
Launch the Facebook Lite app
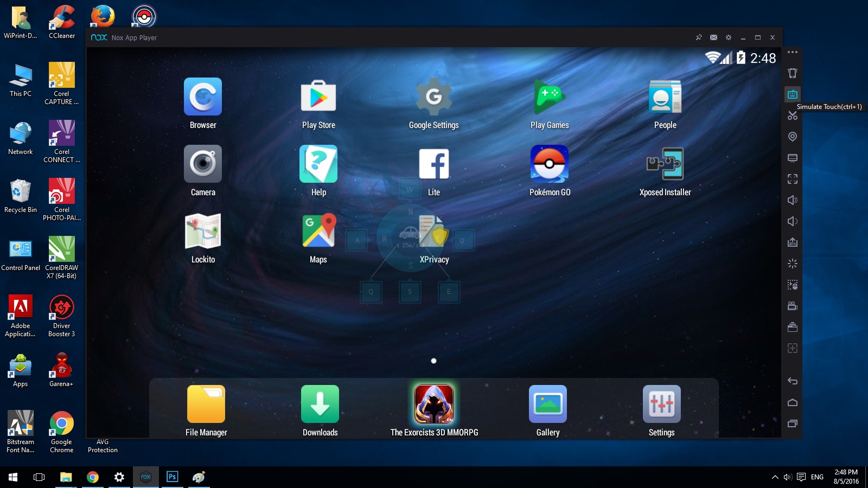click(x=434, y=164)
